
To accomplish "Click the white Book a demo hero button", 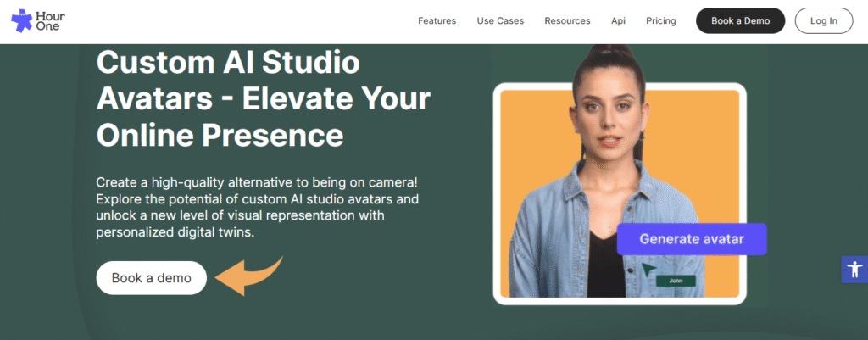I will [151, 277].
